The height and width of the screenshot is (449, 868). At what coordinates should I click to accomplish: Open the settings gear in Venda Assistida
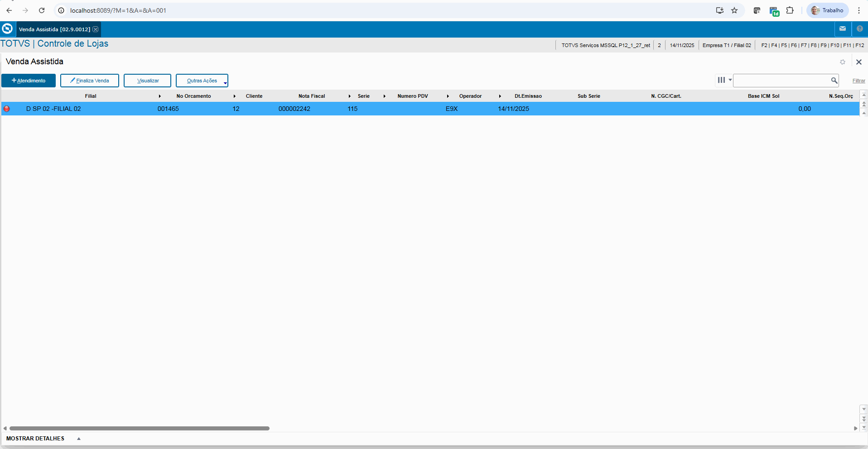coord(843,62)
